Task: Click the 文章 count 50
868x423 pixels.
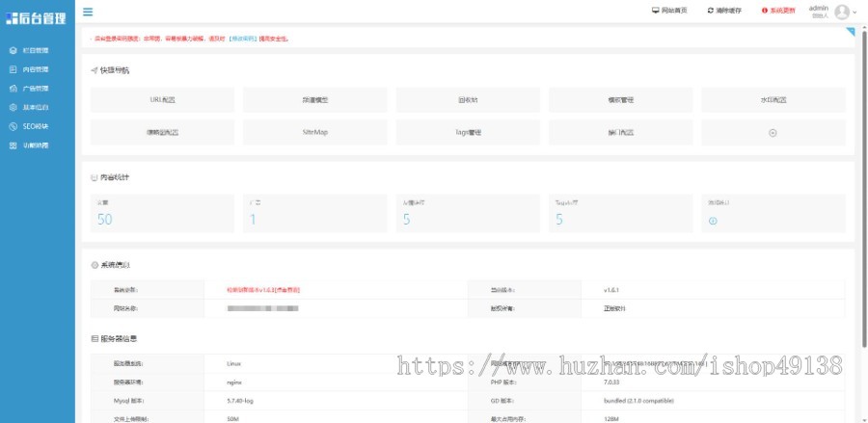Action: click(x=104, y=220)
